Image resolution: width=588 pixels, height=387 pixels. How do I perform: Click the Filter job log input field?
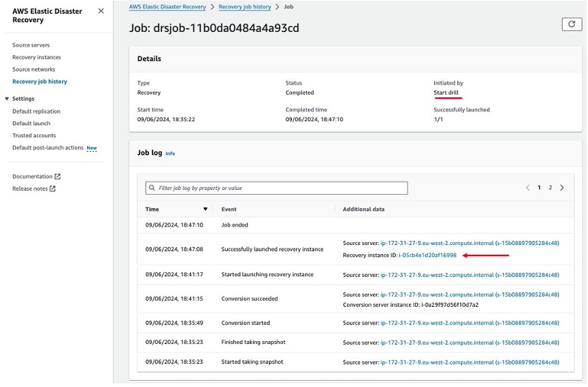(x=277, y=188)
